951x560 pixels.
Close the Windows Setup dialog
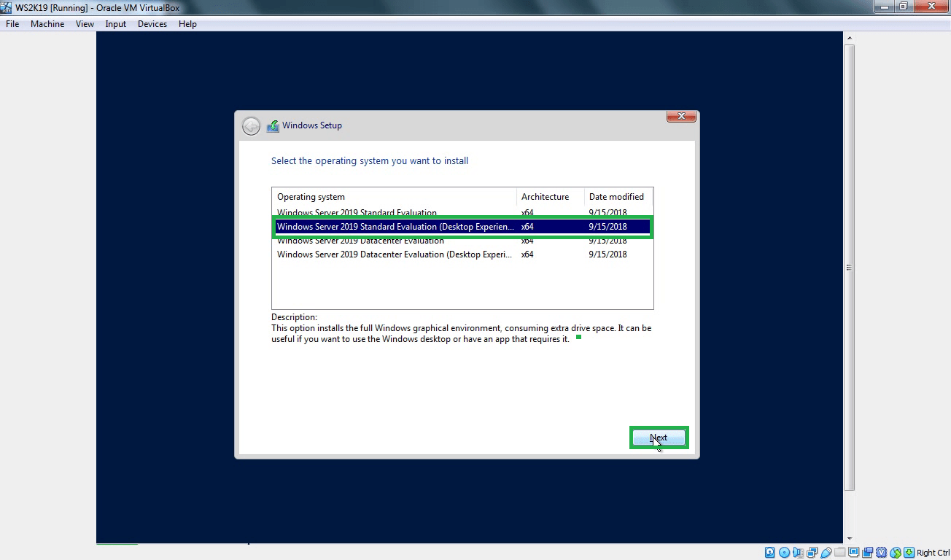point(681,116)
